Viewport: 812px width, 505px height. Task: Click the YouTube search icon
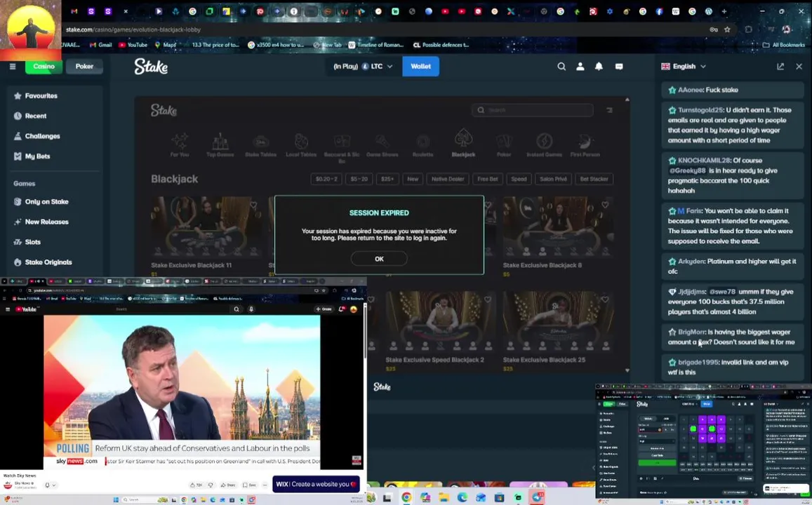(236, 309)
